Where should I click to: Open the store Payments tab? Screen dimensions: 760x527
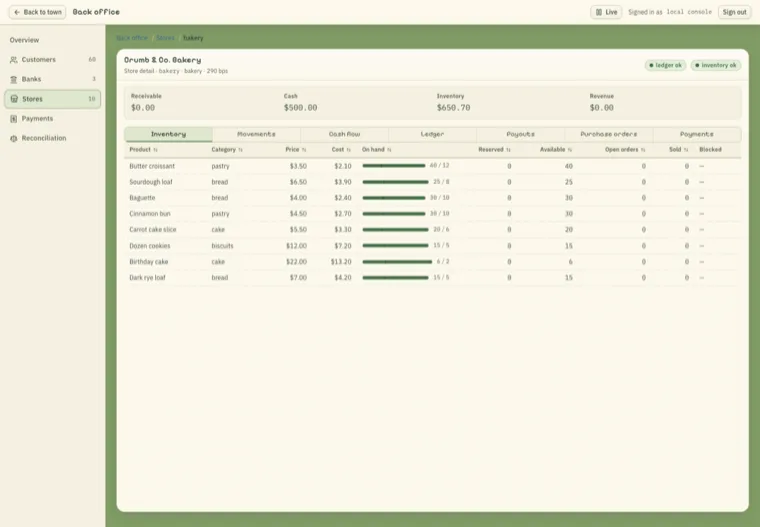(697, 134)
